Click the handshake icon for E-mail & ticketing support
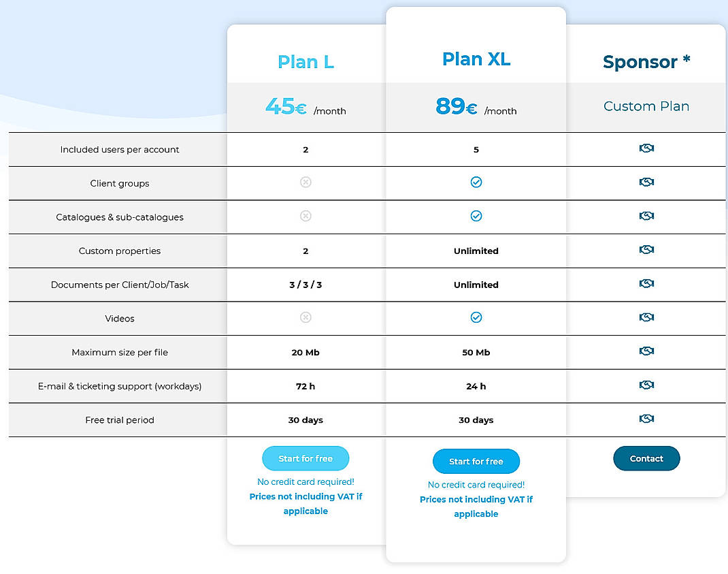728x574 pixels. [646, 386]
